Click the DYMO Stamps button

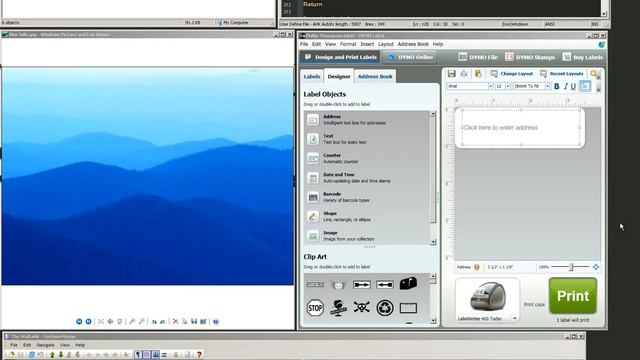[530, 57]
